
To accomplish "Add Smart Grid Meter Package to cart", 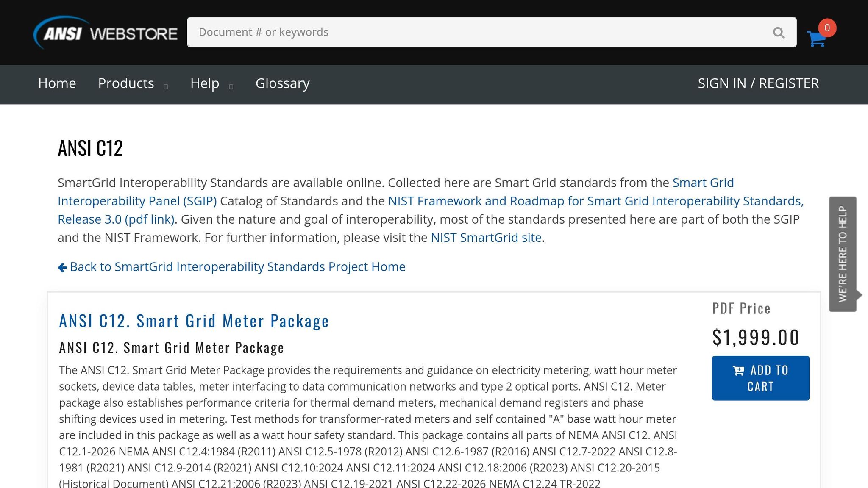I will 760,378.
